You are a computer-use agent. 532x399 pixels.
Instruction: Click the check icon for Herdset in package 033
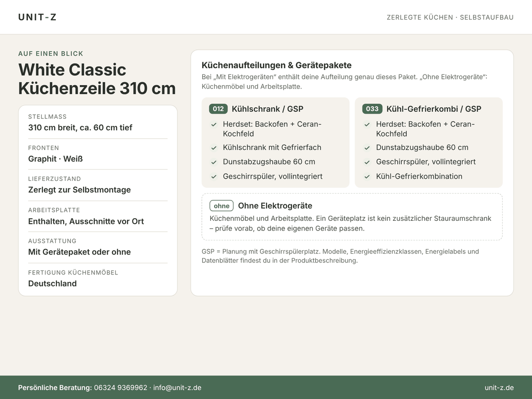[367, 125]
